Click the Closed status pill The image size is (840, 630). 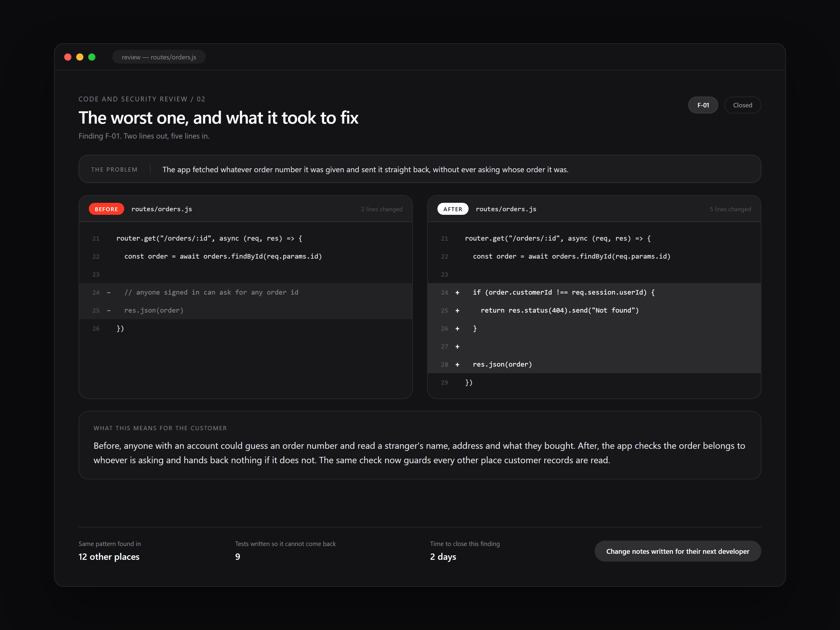pos(742,105)
